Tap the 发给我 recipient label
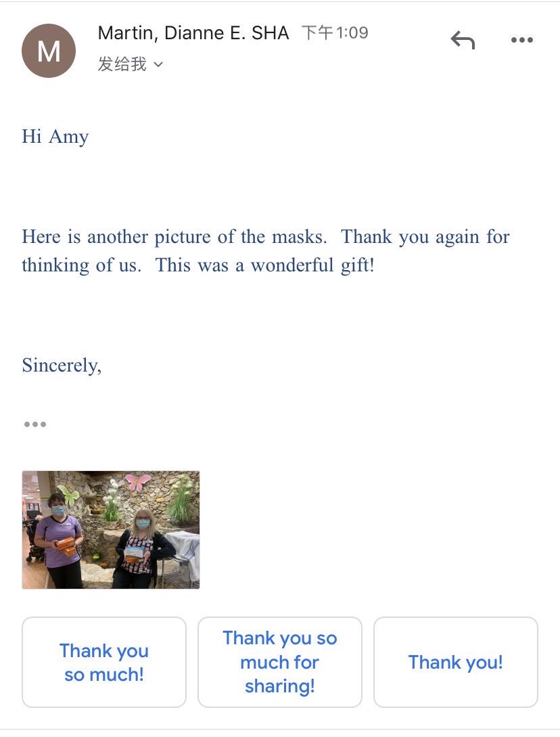 point(122,64)
